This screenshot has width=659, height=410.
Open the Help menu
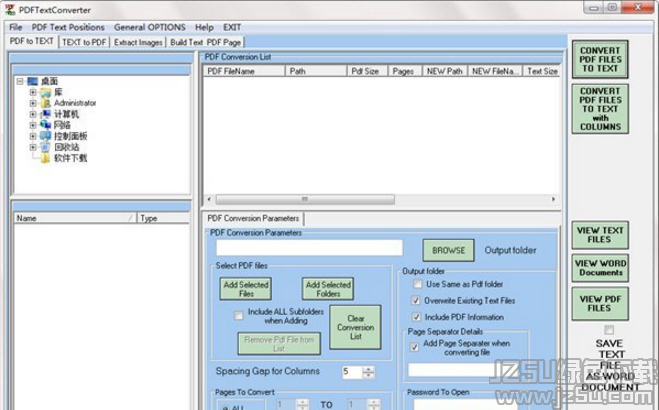(x=204, y=27)
